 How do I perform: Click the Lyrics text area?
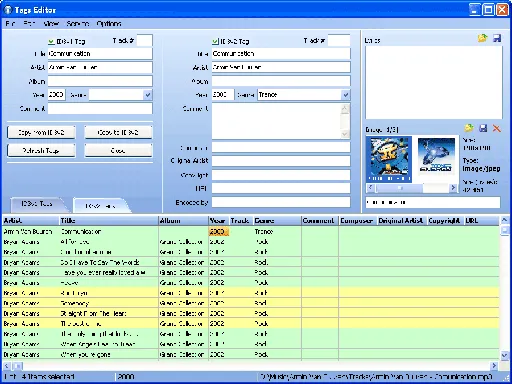tap(434, 83)
